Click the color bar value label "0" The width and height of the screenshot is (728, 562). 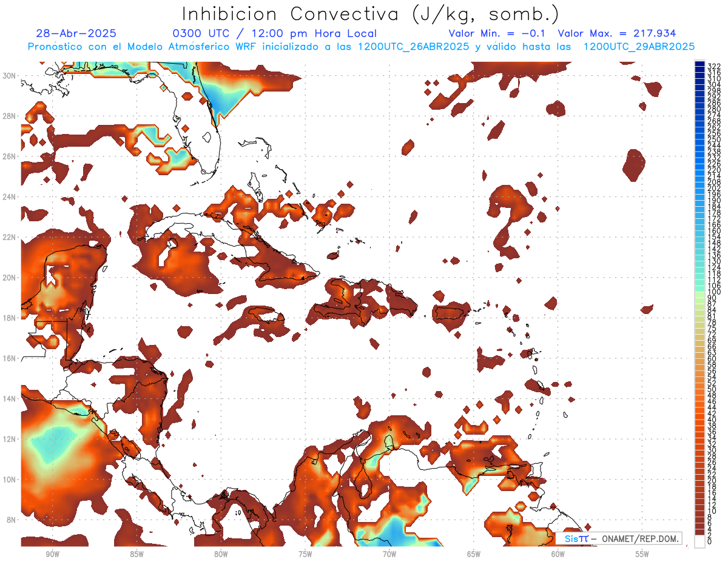click(710, 542)
